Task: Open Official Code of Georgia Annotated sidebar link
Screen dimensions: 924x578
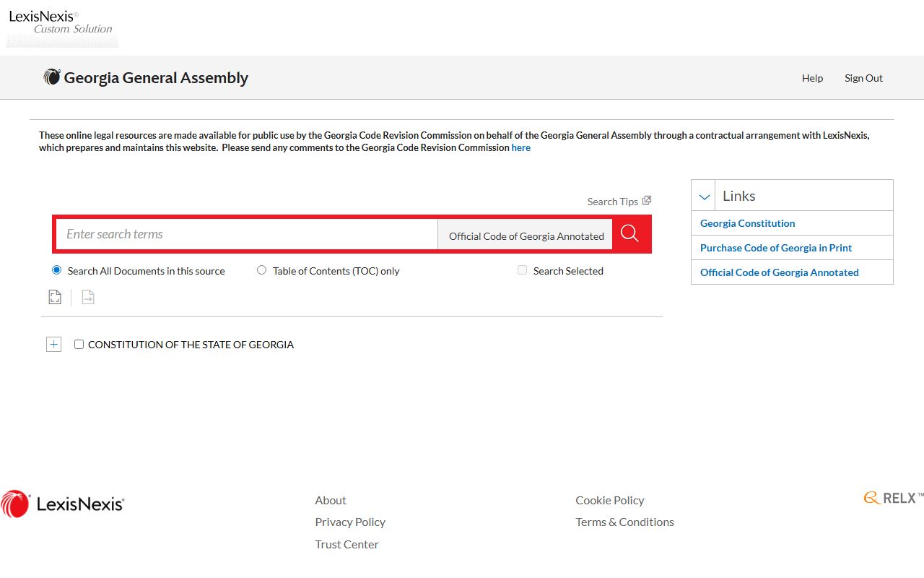Action: [x=779, y=272]
